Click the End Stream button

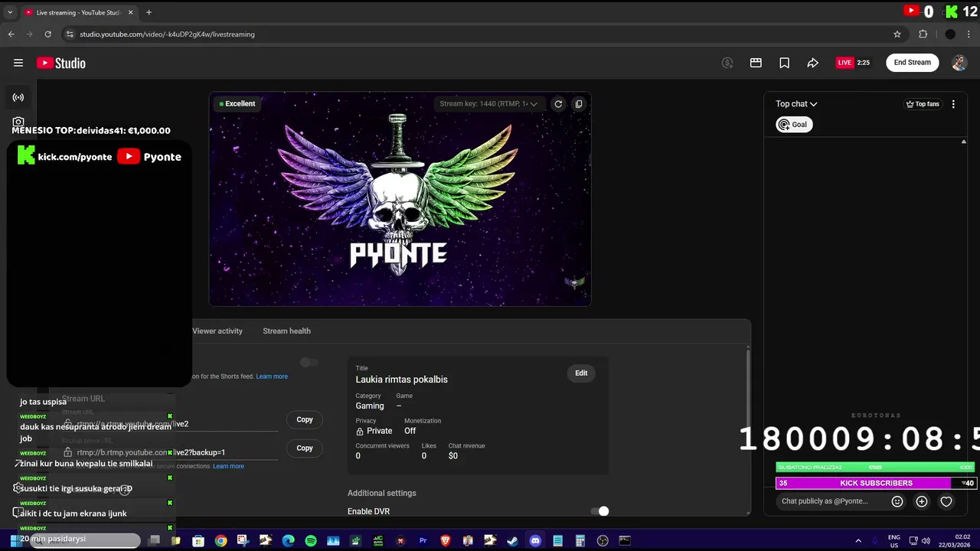913,63
